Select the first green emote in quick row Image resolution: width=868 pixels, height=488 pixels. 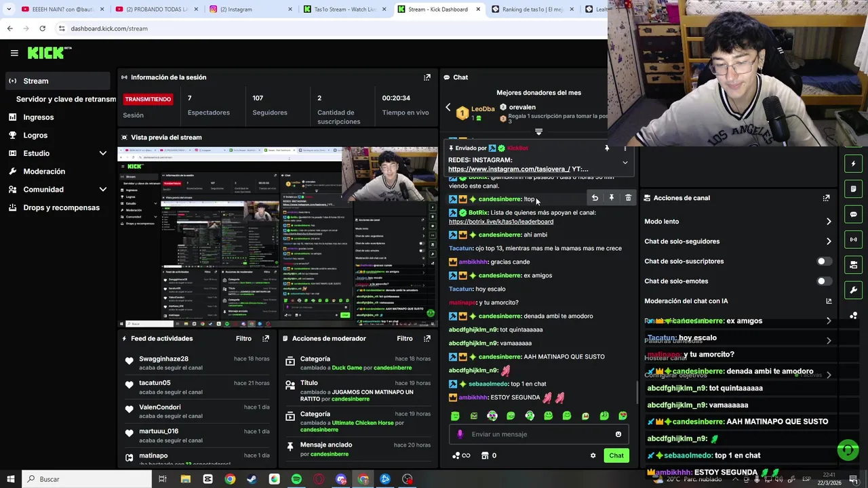455,415
